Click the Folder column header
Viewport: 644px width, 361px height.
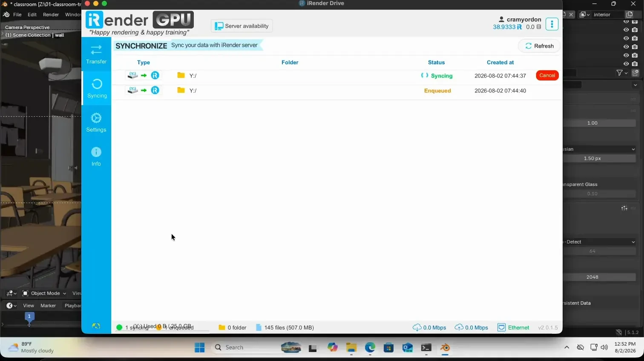point(290,62)
